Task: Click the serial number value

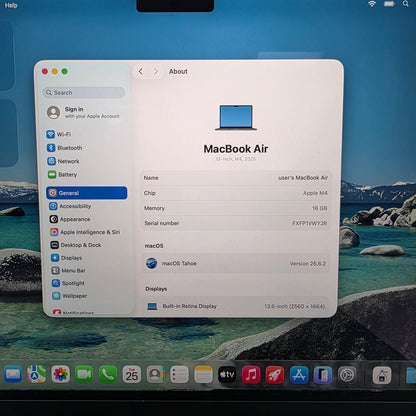Action: pos(309,223)
